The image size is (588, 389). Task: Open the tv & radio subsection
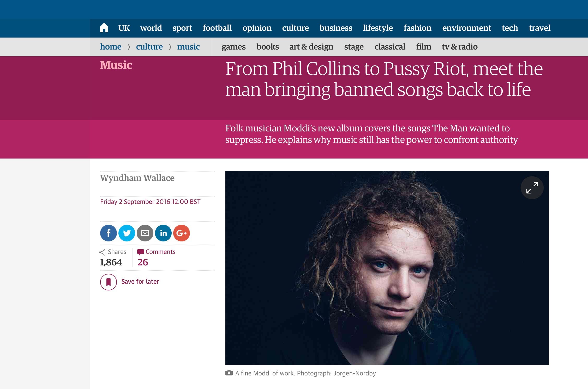(x=460, y=47)
